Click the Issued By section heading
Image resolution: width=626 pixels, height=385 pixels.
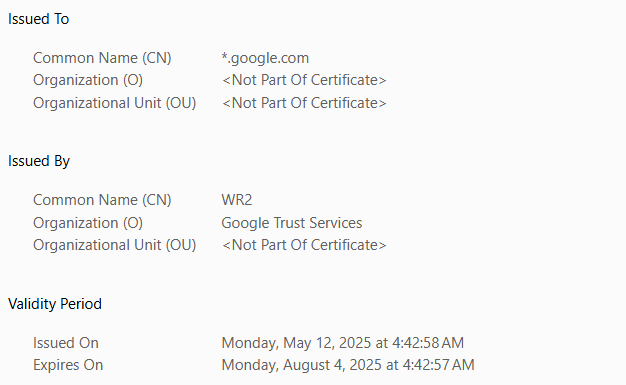(39, 161)
